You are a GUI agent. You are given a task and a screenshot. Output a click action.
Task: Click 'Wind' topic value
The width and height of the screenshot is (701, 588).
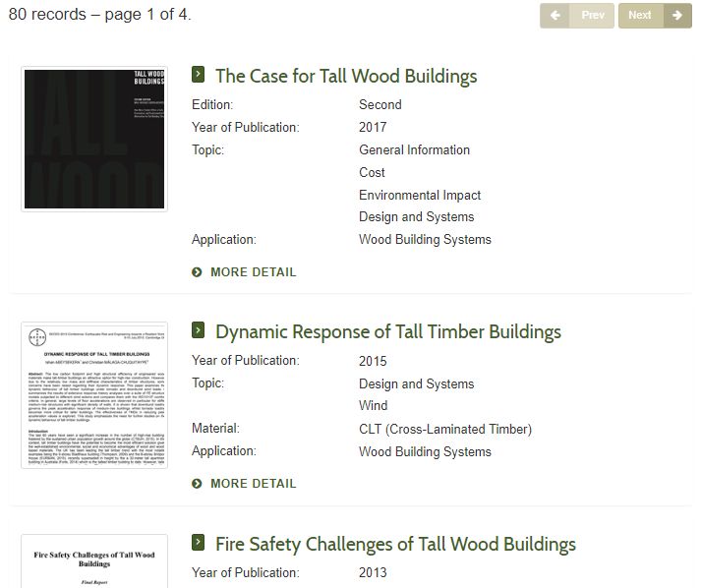374,405
